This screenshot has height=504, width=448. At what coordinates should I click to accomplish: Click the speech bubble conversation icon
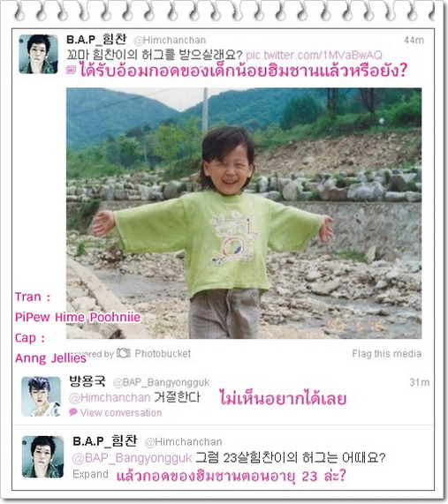73,412
